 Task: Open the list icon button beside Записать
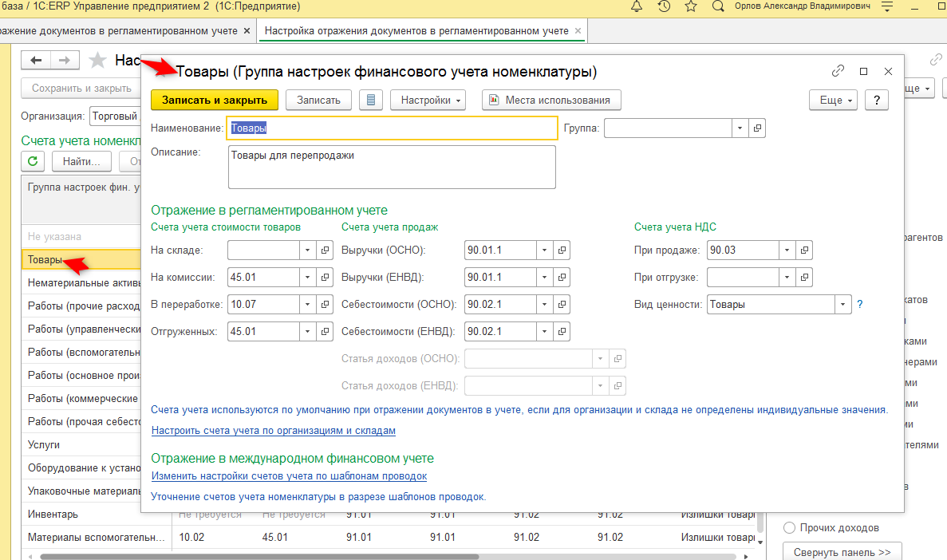click(x=371, y=100)
